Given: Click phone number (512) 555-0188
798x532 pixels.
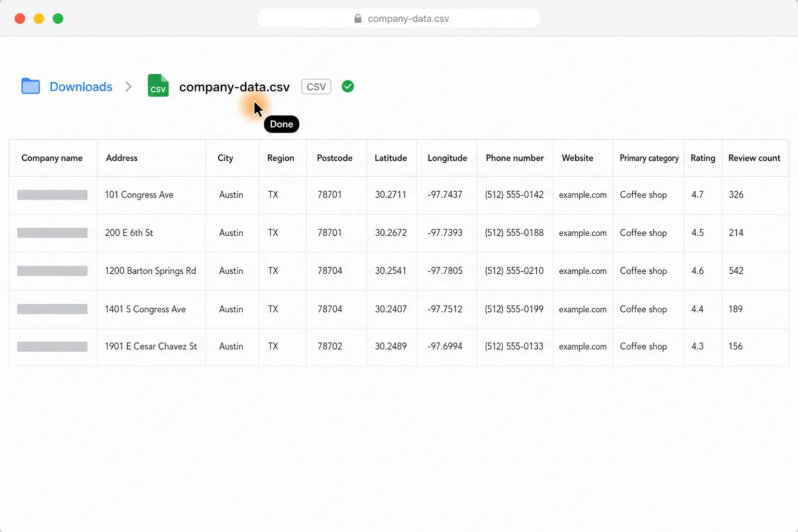Looking at the screenshot, I should pyautogui.click(x=514, y=233).
